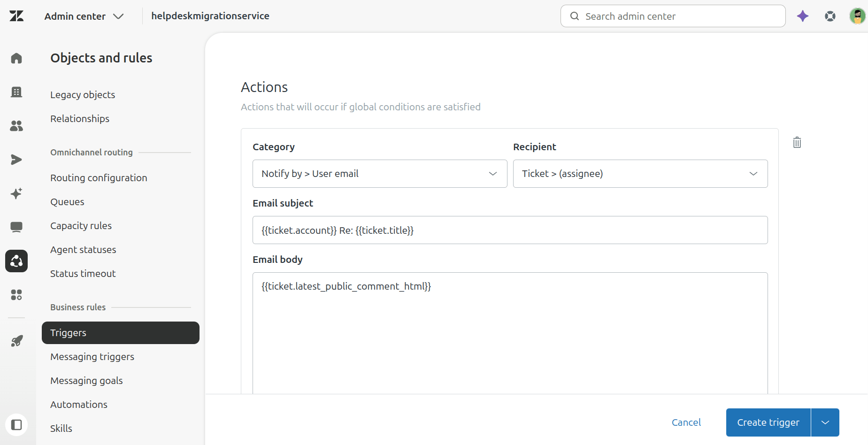868x445 pixels.
Task: Open the user profile avatar
Action: (858, 16)
